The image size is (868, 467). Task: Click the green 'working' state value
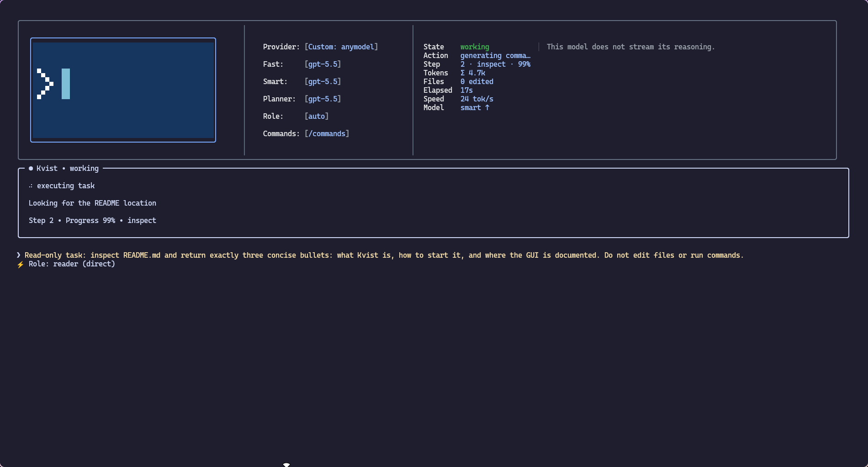click(x=475, y=47)
